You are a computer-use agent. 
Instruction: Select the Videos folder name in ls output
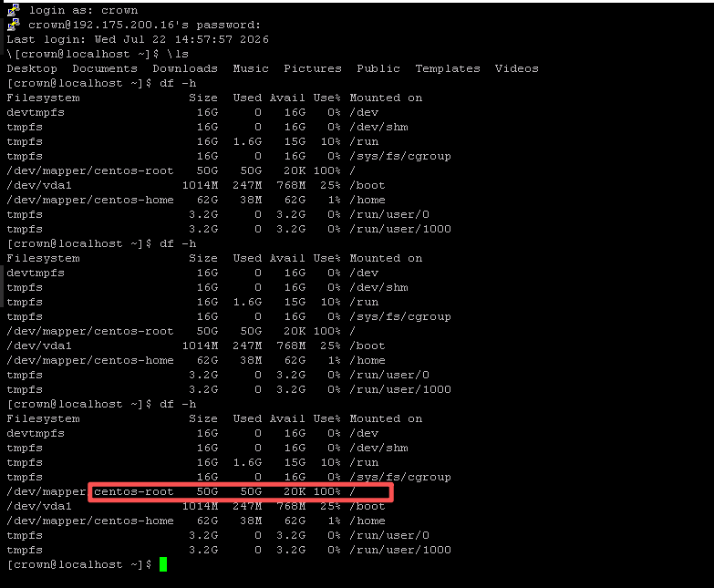click(x=516, y=68)
